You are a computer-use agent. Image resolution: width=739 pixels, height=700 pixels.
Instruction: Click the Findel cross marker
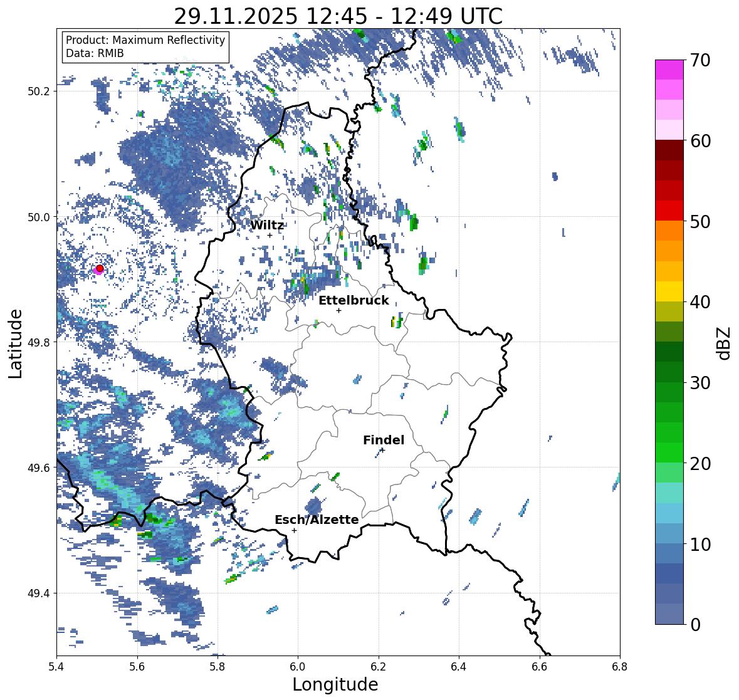click(382, 451)
